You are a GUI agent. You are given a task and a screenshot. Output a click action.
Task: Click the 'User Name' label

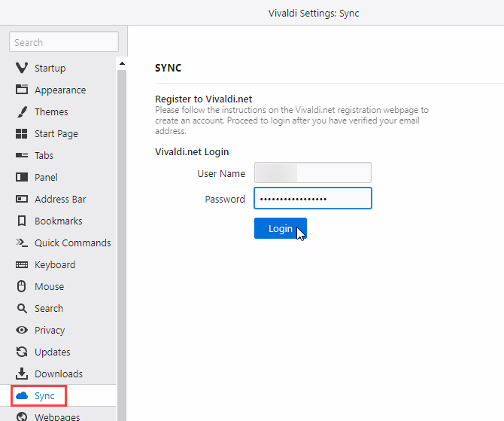[x=221, y=173]
